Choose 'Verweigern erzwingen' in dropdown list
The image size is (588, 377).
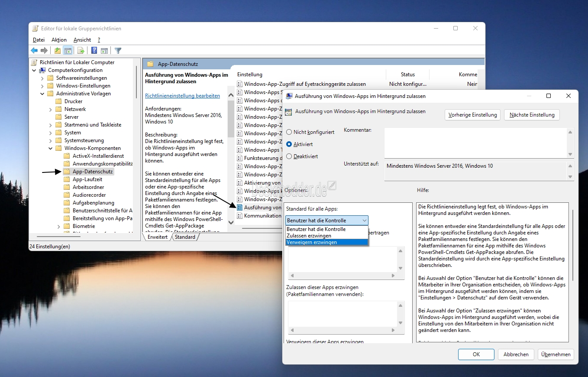[x=312, y=242]
